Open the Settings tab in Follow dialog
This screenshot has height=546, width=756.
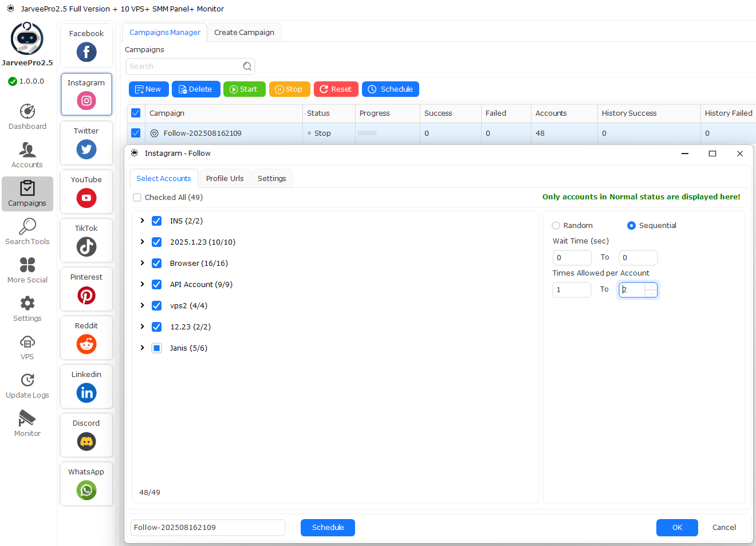tap(272, 179)
